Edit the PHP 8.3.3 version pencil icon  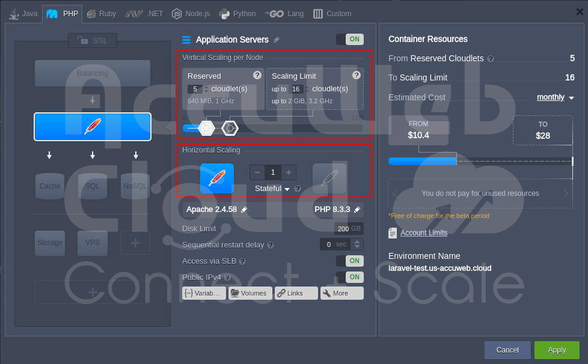click(357, 210)
